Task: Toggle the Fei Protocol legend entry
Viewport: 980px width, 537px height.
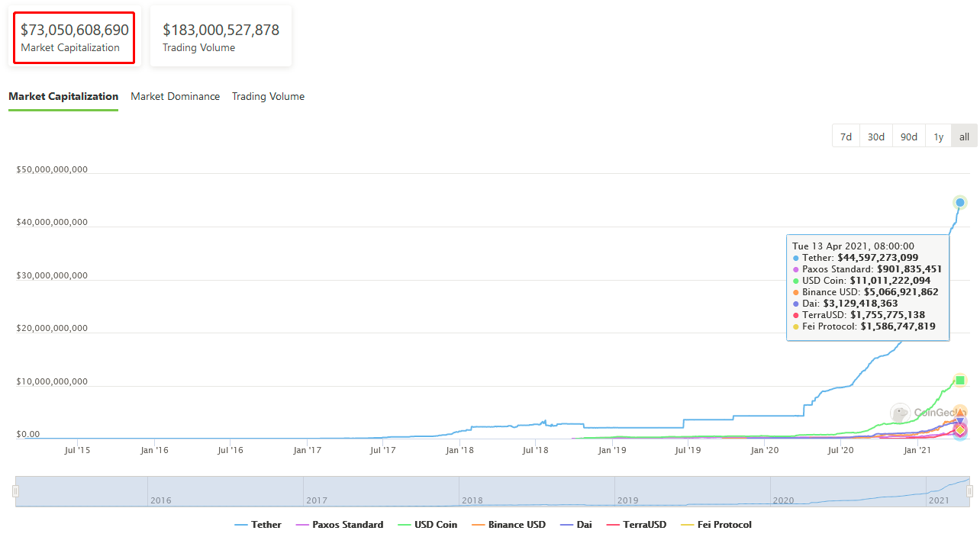Action: pos(715,525)
